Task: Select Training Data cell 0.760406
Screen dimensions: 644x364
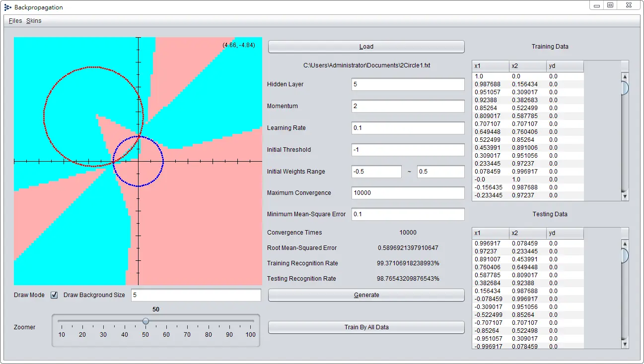Action: coord(528,132)
